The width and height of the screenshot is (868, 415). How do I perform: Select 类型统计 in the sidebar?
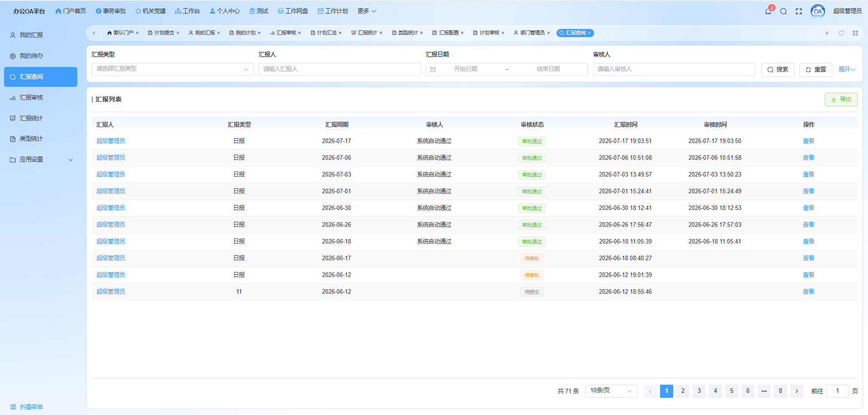[x=41, y=139]
